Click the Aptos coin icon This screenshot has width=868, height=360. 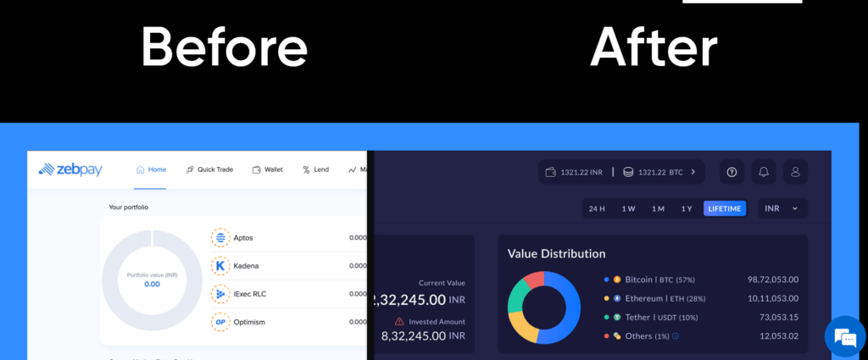point(220,238)
